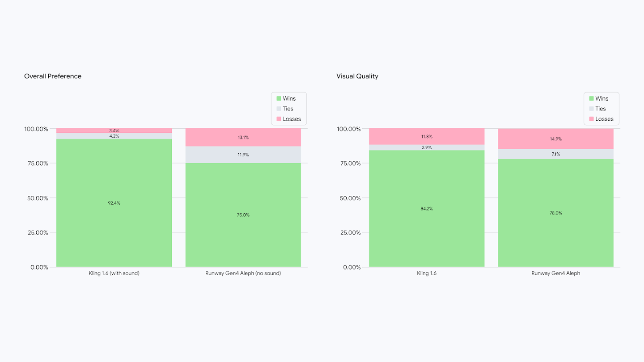Click the gray Ties swatch in Visual Quality legend
Viewport: 644px width, 362px height.
click(591, 109)
